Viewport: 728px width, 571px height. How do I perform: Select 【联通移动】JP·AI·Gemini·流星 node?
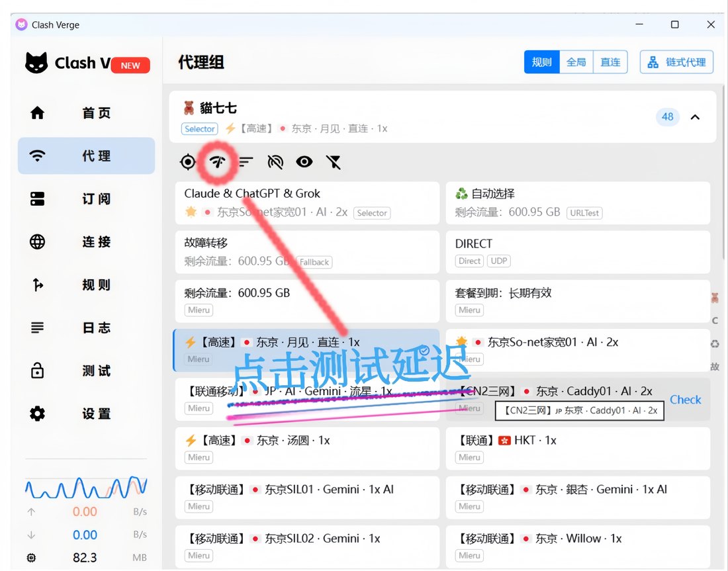click(307, 400)
